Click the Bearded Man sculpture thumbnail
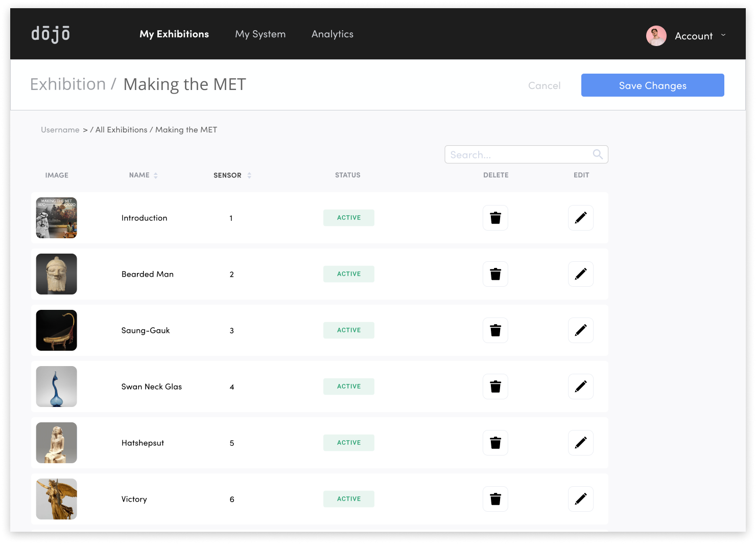This screenshot has width=756, height=544. point(57,274)
